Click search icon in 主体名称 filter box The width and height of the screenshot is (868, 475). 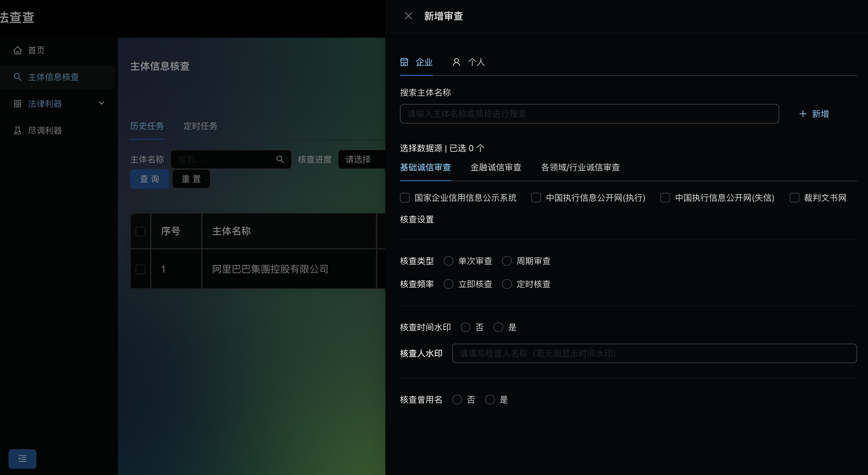[280, 159]
